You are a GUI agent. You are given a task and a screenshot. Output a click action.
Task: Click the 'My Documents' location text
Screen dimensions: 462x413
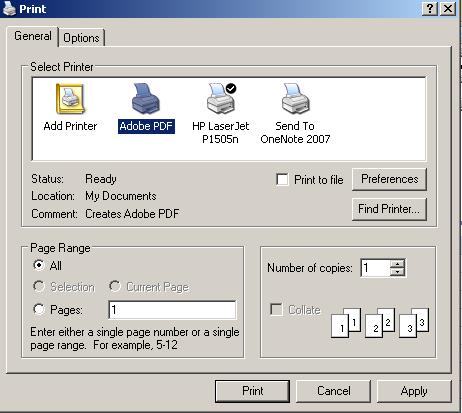pos(121,196)
